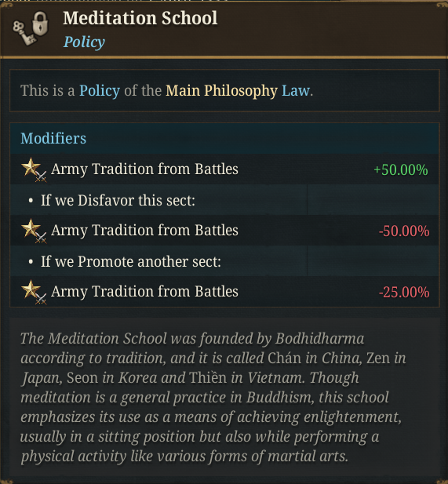Screen dimensions: 448x484
Task: Click the bullet before 'If we Disfavor'
Action: (31, 201)
